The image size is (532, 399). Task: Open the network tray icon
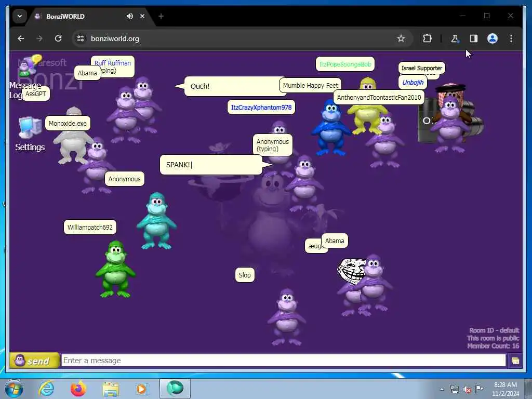[x=454, y=389]
